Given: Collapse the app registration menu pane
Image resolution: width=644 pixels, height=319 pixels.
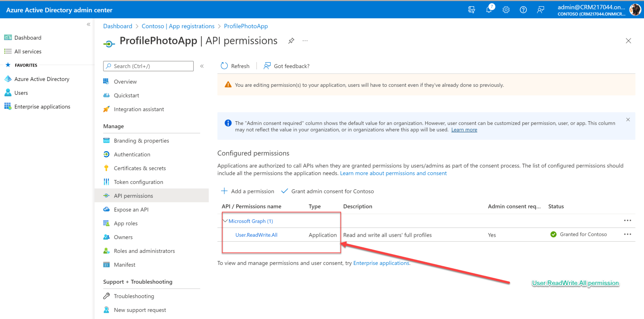Looking at the screenshot, I should (202, 66).
